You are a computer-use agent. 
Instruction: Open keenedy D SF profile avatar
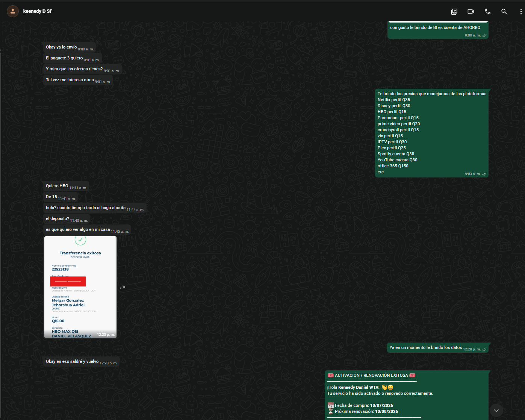tap(13, 11)
